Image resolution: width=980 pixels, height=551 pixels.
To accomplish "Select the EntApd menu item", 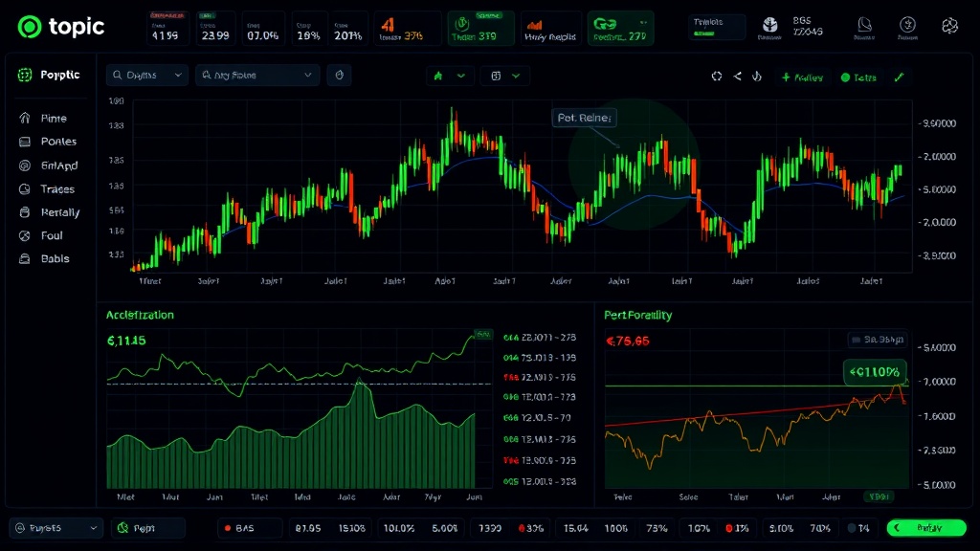I will point(59,165).
